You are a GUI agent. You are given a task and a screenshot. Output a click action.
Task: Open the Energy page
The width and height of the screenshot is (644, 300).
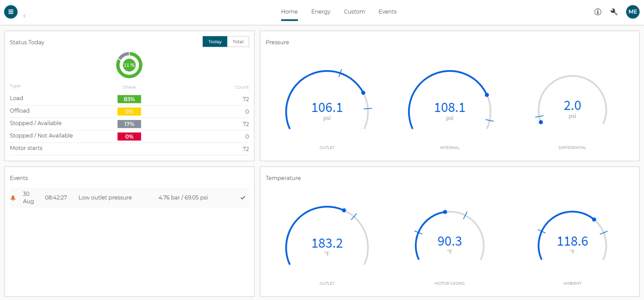pyautogui.click(x=320, y=12)
